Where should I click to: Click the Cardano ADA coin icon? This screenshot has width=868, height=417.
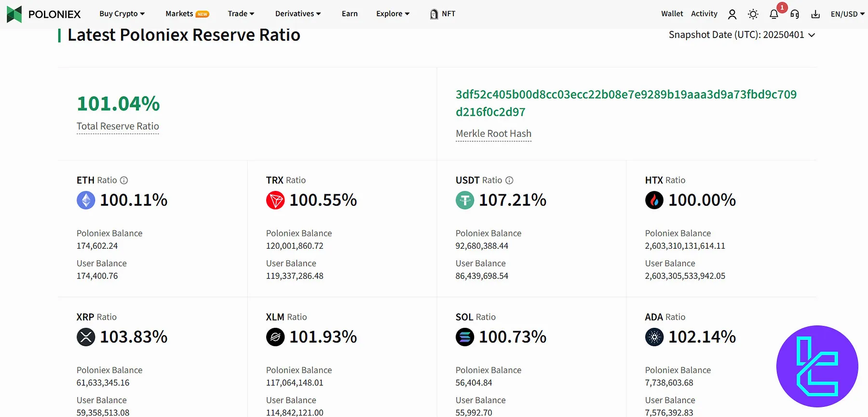(x=654, y=337)
